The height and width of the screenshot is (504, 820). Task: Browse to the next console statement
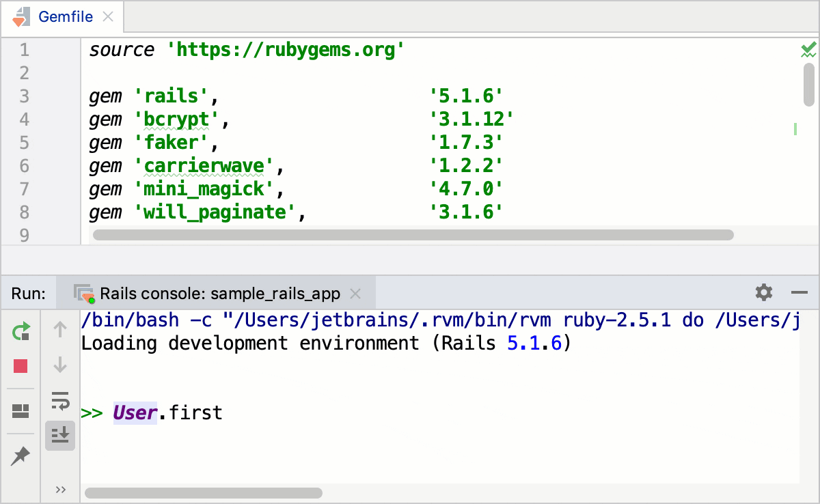(59, 366)
